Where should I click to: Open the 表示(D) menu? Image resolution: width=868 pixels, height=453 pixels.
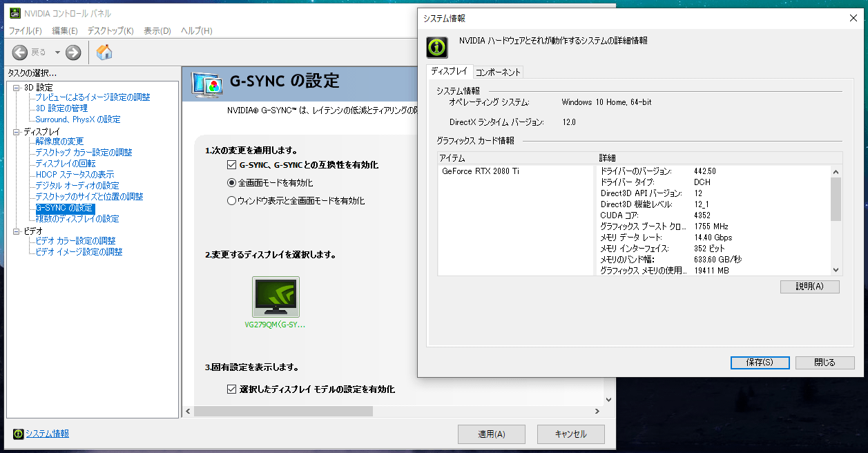pyautogui.click(x=157, y=31)
